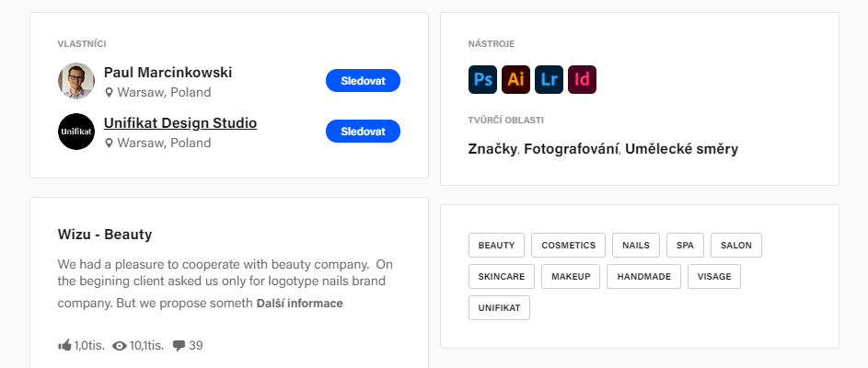Viewport: 868px width, 368px height.
Task: Select the Značky creative field
Action: 492,149
